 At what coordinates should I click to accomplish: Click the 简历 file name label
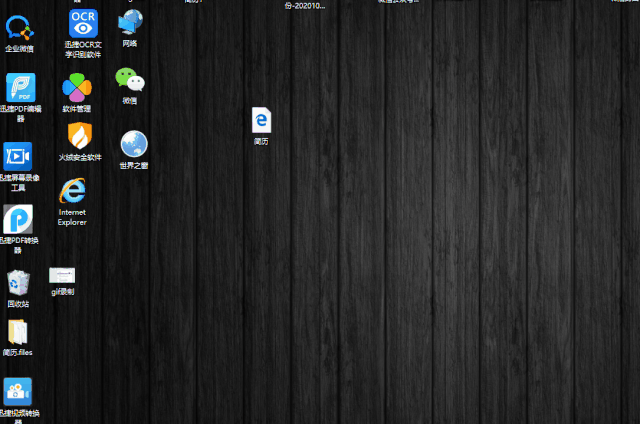tap(261, 142)
